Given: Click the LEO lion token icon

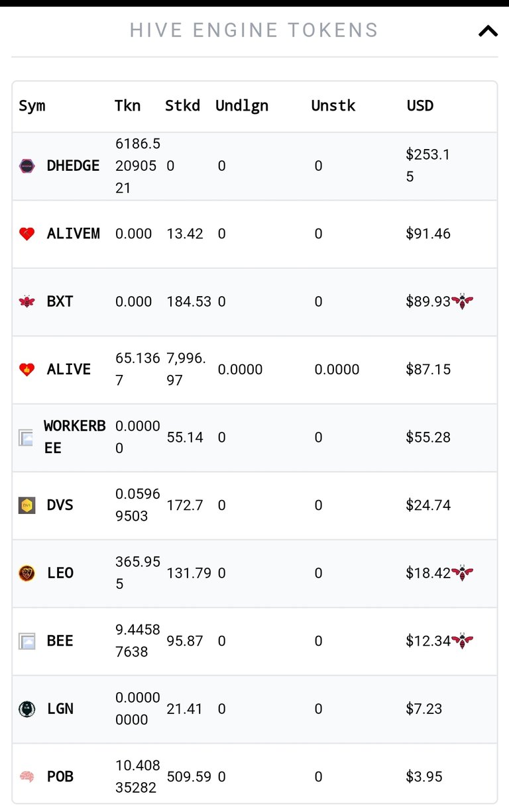Looking at the screenshot, I should point(27,573).
